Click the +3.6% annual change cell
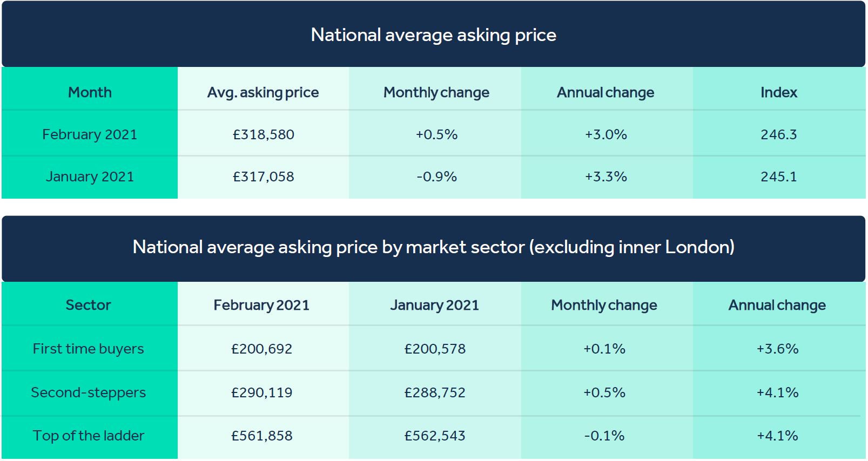868x461 pixels. coord(777,349)
